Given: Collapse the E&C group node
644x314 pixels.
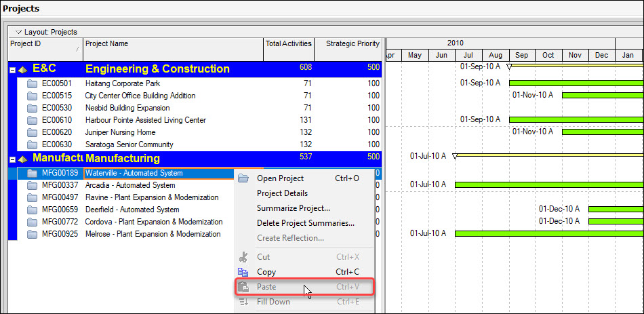Looking at the screenshot, I should pyautogui.click(x=12, y=69).
